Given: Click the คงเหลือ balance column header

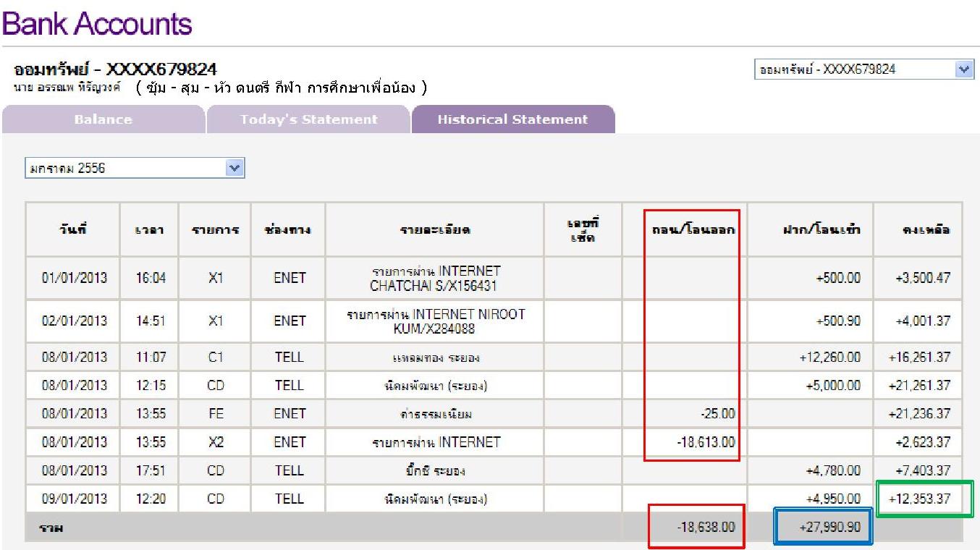Looking at the screenshot, I should click(917, 229).
